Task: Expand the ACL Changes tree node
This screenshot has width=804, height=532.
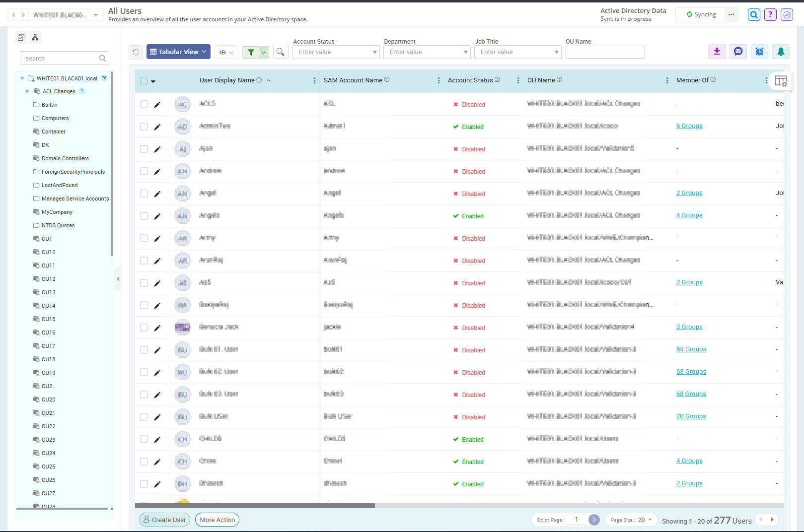Action: [x=28, y=91]
